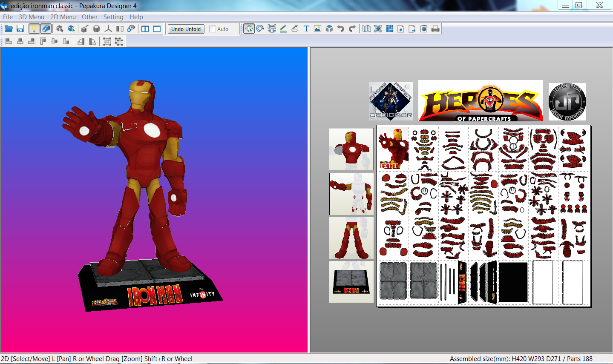Screen dimensions: 613x364
Task: Enable the Auto checkbox
Action: pyautogui.click(x=213, y=29)
